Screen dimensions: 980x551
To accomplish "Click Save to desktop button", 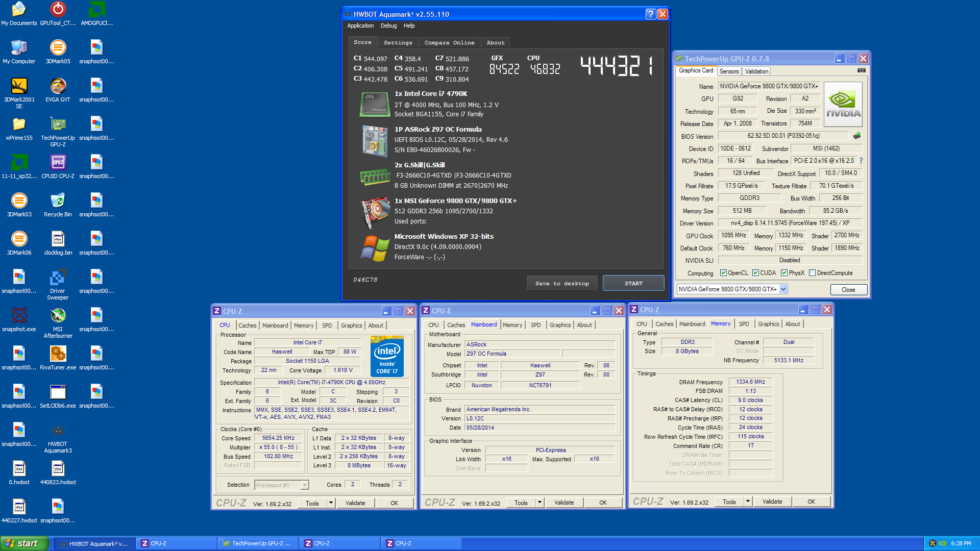I will pos(562,283).
